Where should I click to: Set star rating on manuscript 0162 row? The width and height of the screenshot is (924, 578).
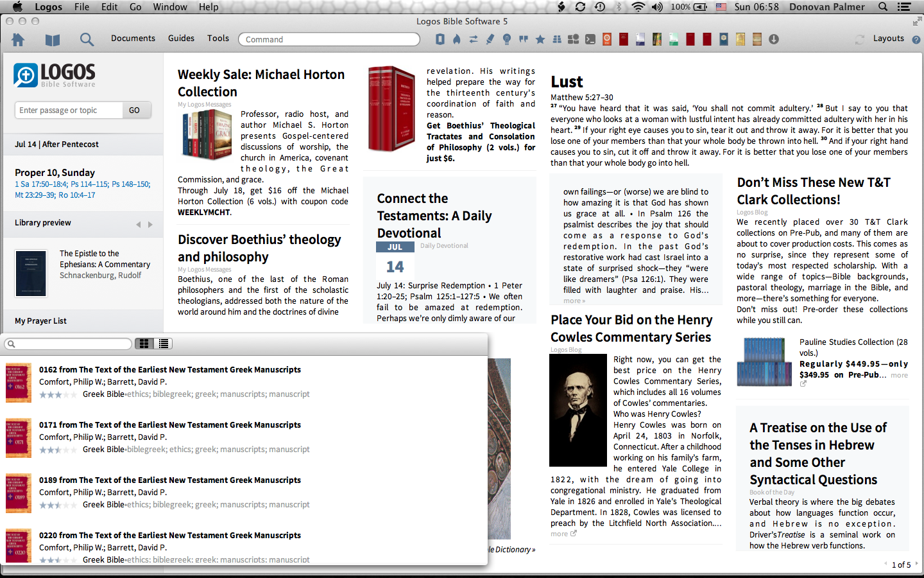tap(59, 394)
